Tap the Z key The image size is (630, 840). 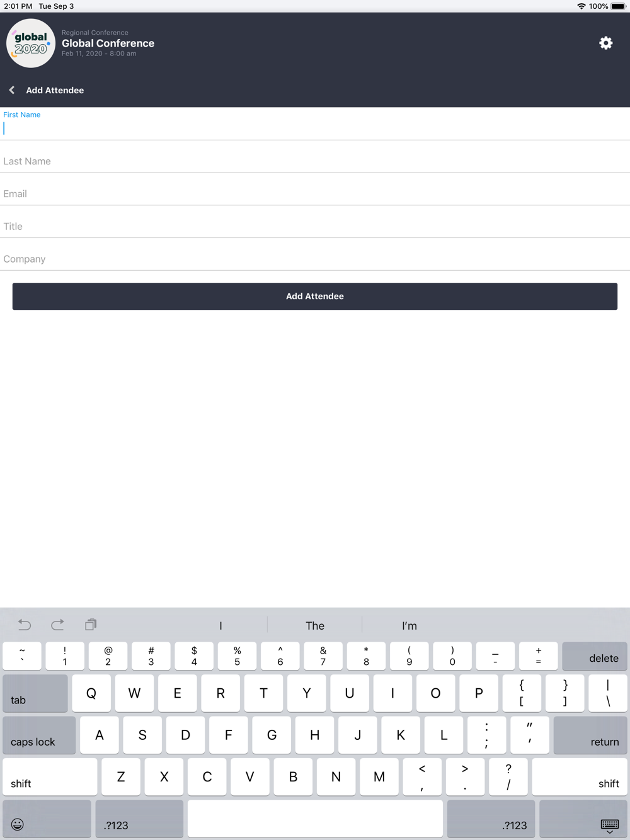(x=121, y=776)
